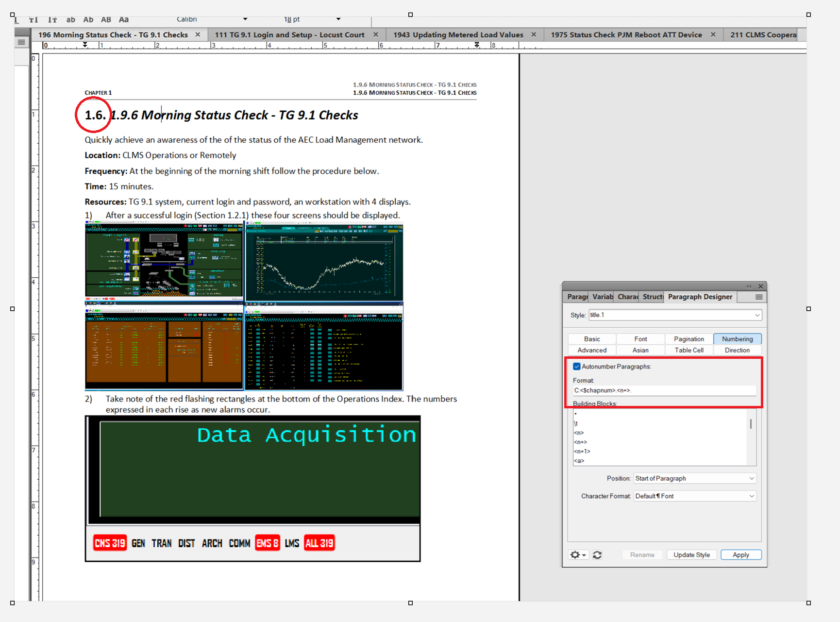The height and width of the screenshot is (622, 840).
Task: Open the Character Format dropdown
Action: point(694,496)
